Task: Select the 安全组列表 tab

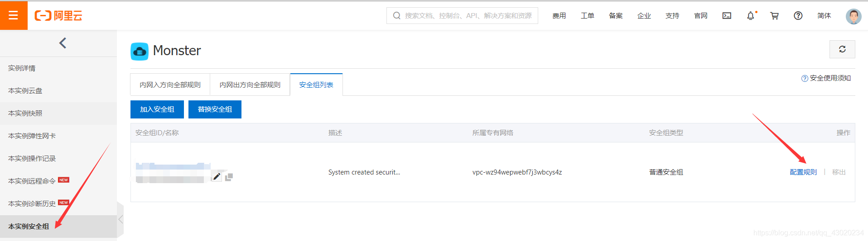Action: (x=316, y=85)
